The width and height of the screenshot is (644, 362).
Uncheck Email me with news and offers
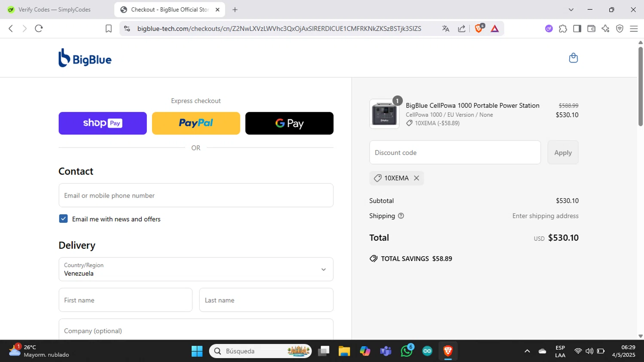[63, 219]
